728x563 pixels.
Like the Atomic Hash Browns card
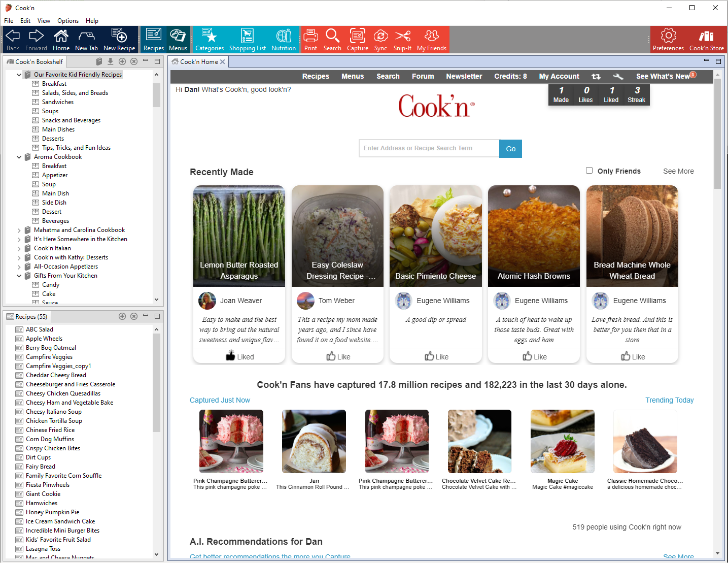point(534,356)
